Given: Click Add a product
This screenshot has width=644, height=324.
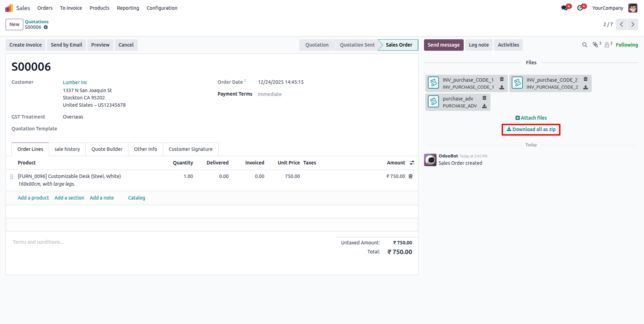Looking at the screenshot, I should [x=33, y=198].
